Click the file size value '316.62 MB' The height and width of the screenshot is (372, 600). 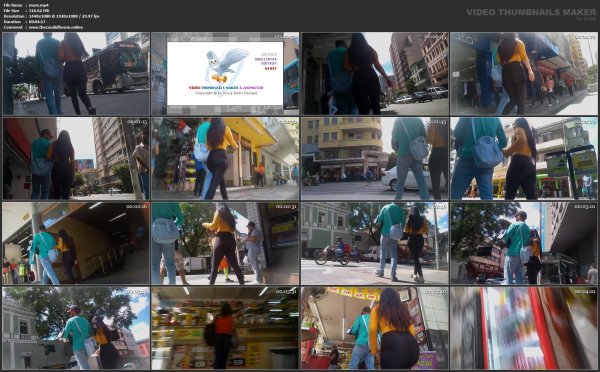[x=40, y=11]
